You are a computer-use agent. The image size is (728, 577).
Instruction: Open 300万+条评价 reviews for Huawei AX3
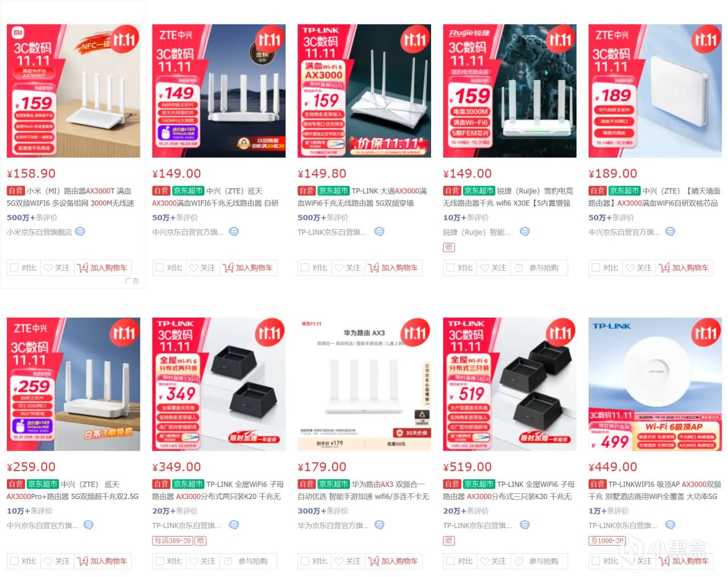tap(323, 511)
